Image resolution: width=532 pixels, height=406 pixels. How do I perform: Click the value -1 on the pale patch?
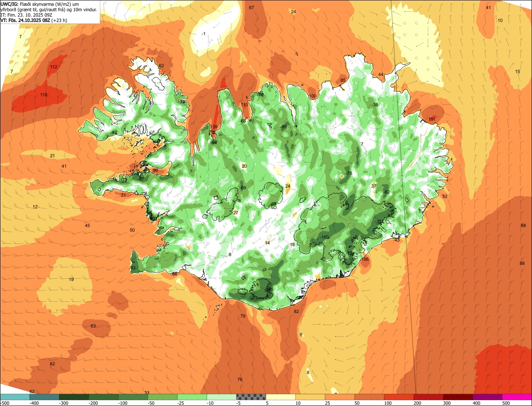(x=203, y=34)
